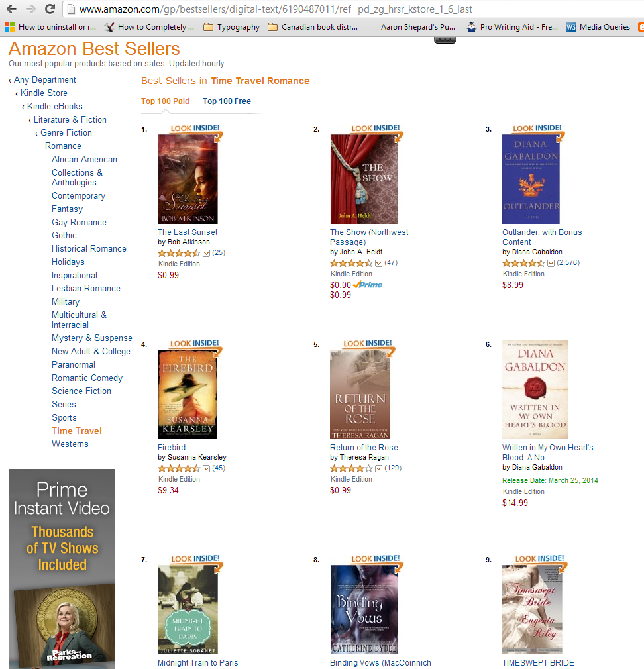The height and width of the screenshot is (669, 644).
Task: Open the Paranormal romance category
Action: (74, 365)
